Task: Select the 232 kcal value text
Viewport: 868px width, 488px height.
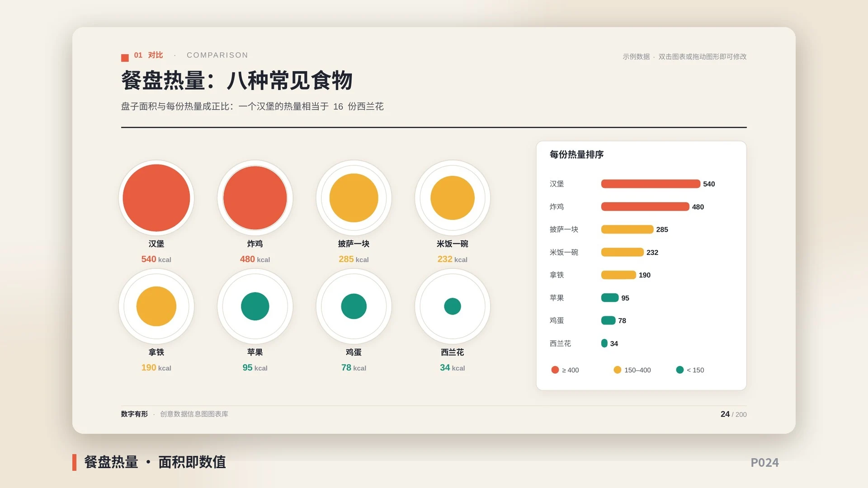Action: [453, 259]
